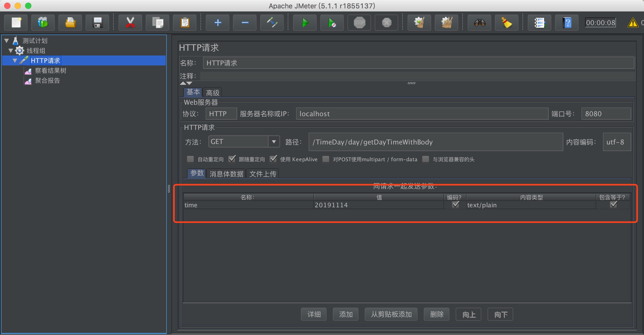Screen dimensions: 644x335
Task: Click the Shutdown threads icon
Action: [x=386, y=23]
